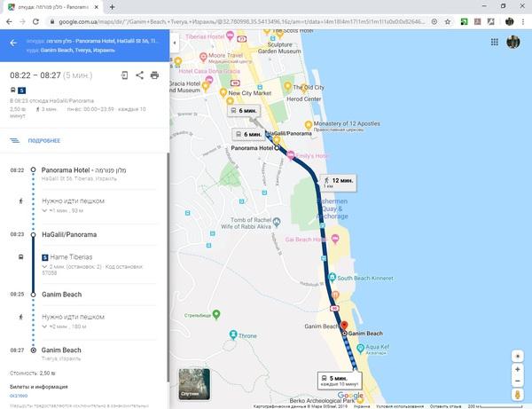
Task: Open Google apps grid
Action: (495, 42)
